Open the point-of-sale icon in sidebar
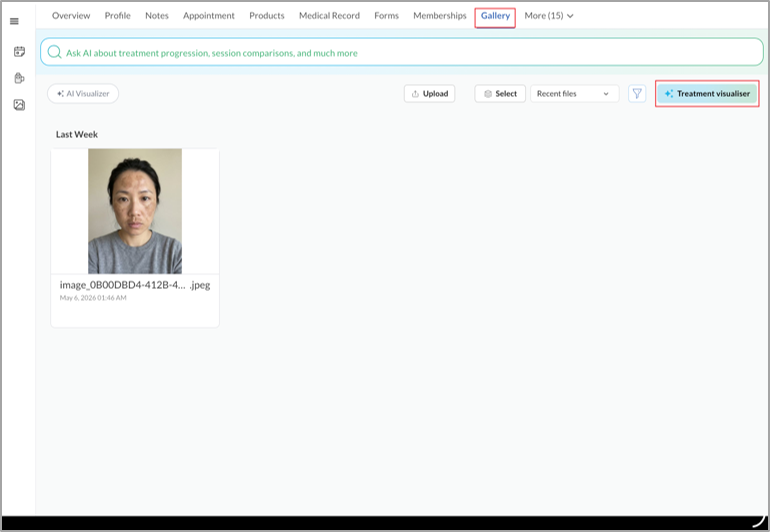Viewport: 770px width, 532px height. click(19, 78)
